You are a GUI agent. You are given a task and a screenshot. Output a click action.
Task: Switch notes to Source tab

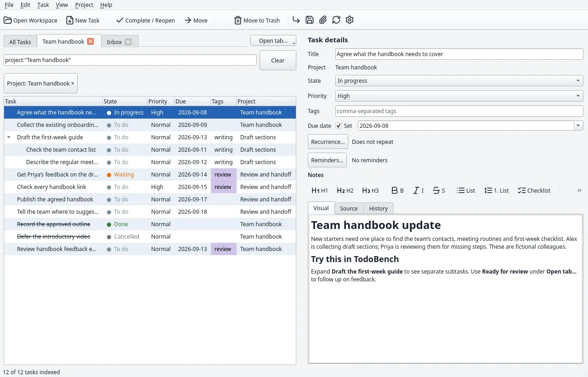pyautogui.click(x=349, y=208)
